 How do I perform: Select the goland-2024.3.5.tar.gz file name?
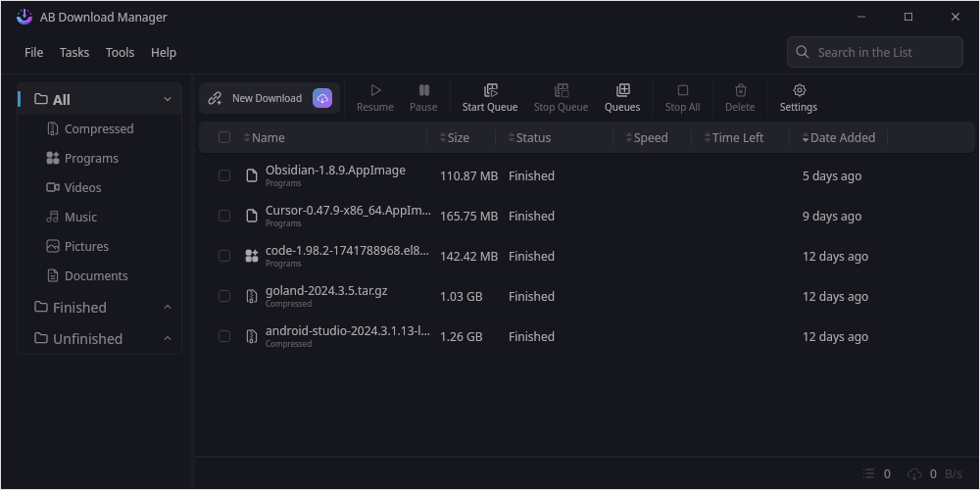pyautogui.click(x=326, y=291)
